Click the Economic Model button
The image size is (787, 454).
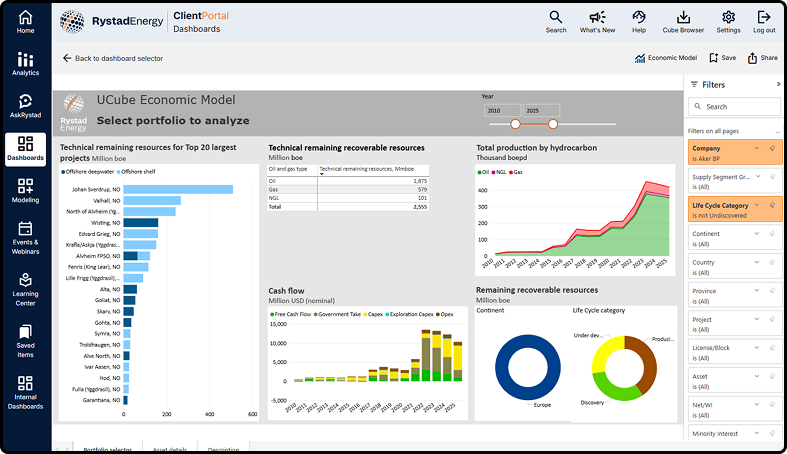pyautogui.click(x=666, y=58)
